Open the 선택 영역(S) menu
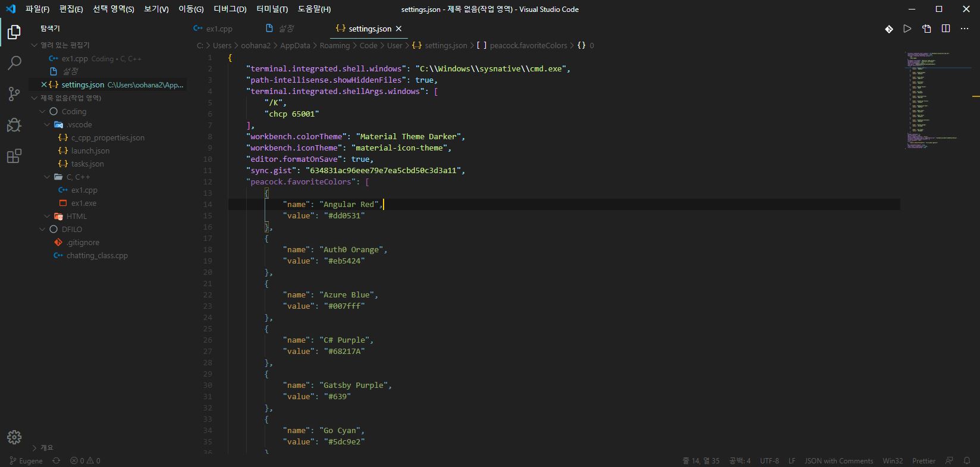Screen dimensions: 980x467 pyautogui.click(x=114, y=9)
